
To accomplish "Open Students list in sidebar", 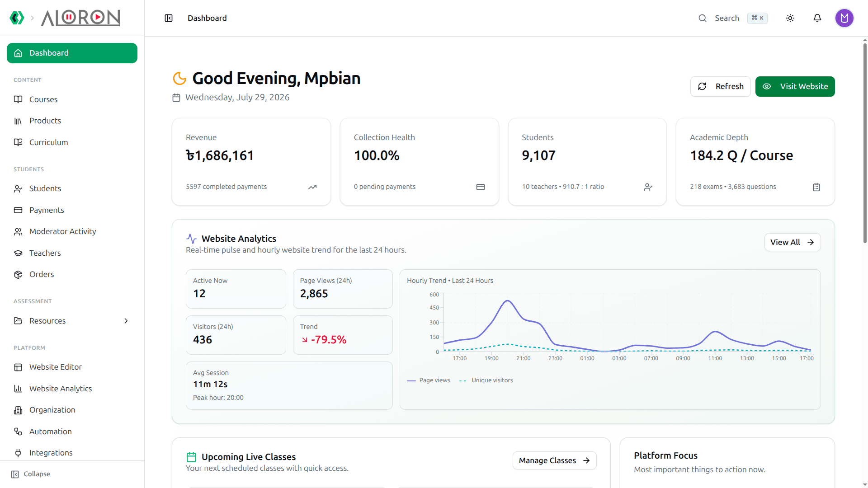I will pyautogui.click(x=72, y=188).
